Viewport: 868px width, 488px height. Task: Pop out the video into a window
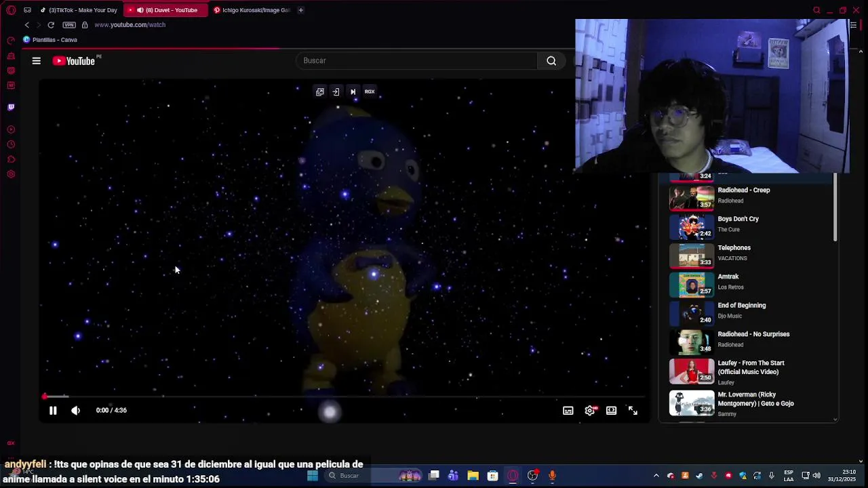click(320, 91)
